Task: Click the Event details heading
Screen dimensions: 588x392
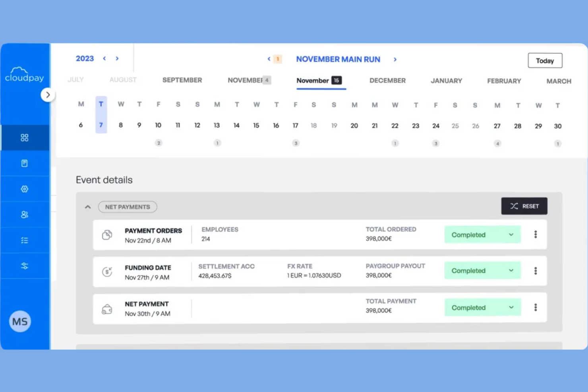Action: 104,180
